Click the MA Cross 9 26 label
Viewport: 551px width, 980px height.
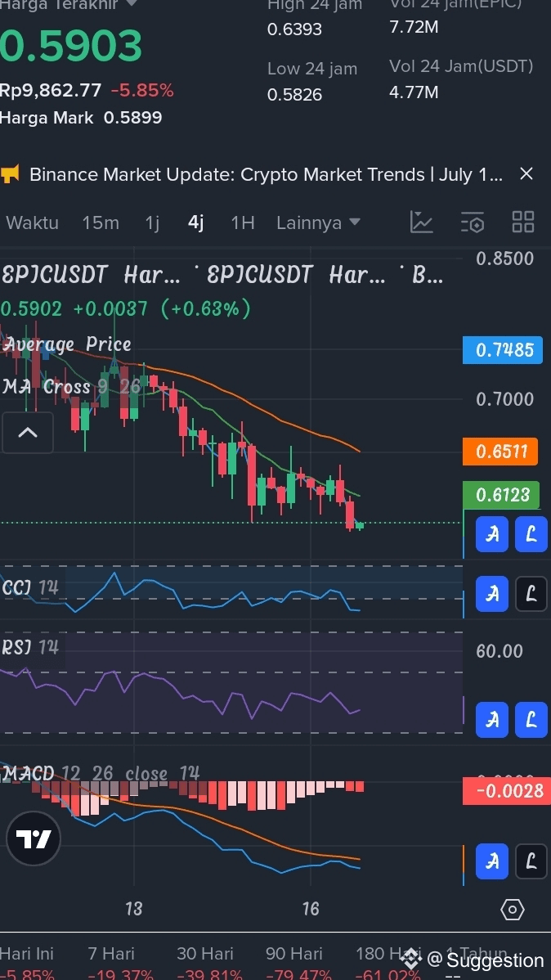[x=72, y=386]
